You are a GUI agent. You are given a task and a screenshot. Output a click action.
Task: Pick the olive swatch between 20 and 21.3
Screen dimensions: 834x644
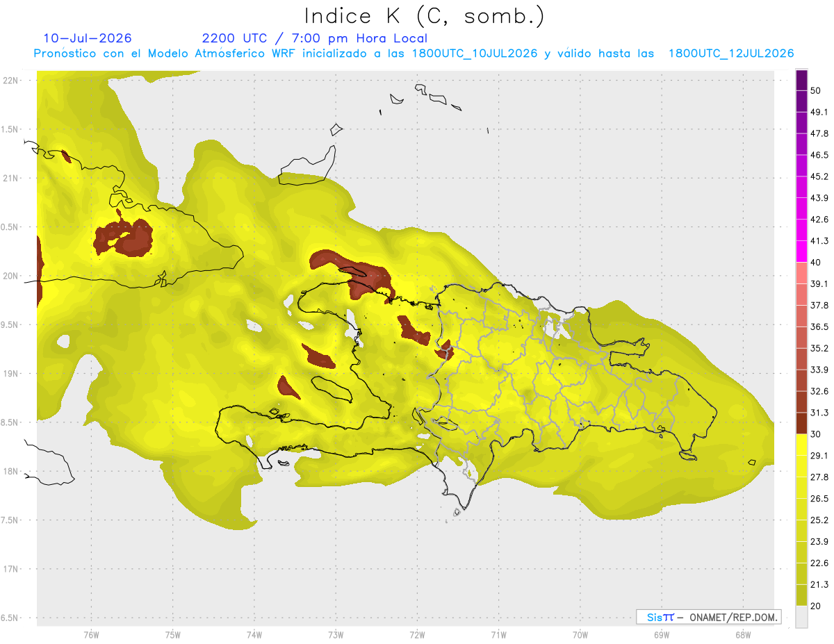click(801, 595)
